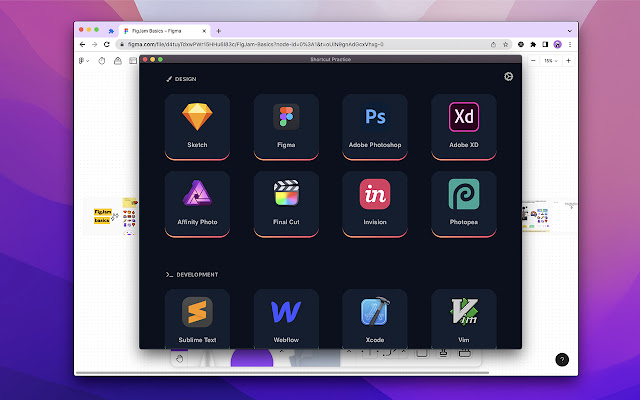
Task: Go forward in browser history
Action: pyautogui.click(x=94, y=44)
